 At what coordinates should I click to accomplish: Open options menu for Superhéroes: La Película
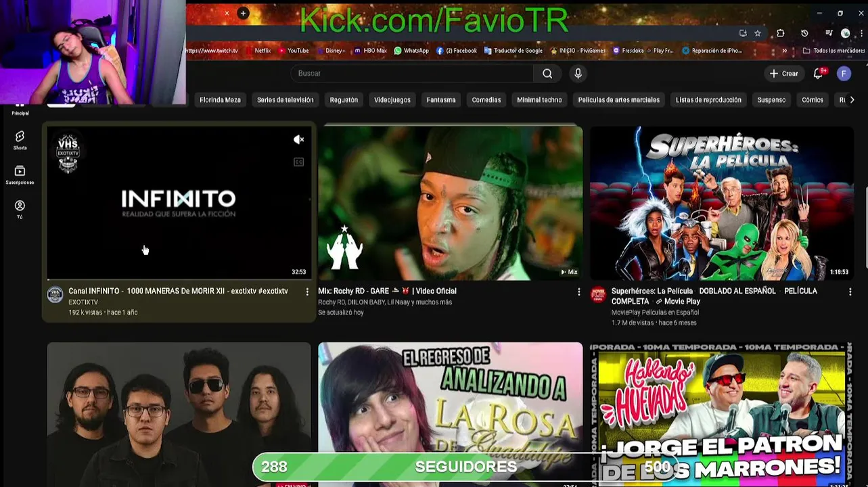[x=850, y=292]
